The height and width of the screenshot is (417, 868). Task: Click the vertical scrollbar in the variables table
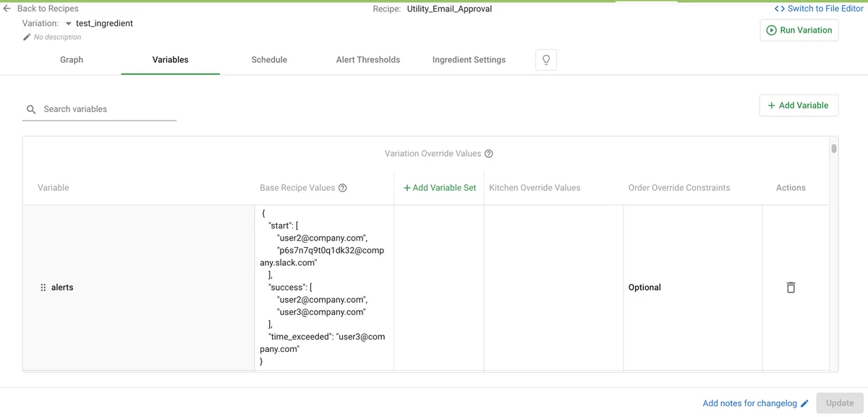pos(833,149)
